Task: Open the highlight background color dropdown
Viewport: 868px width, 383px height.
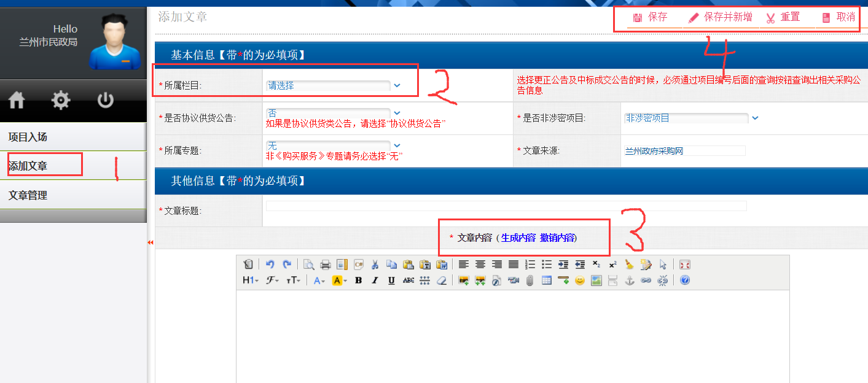Action: pyautogui.click(x=339, y=280)
